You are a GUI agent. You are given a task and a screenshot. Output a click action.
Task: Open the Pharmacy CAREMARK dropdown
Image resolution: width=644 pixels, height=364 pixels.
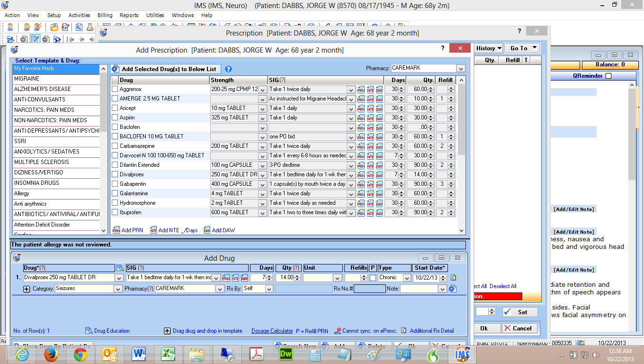[x=460, y=68]
